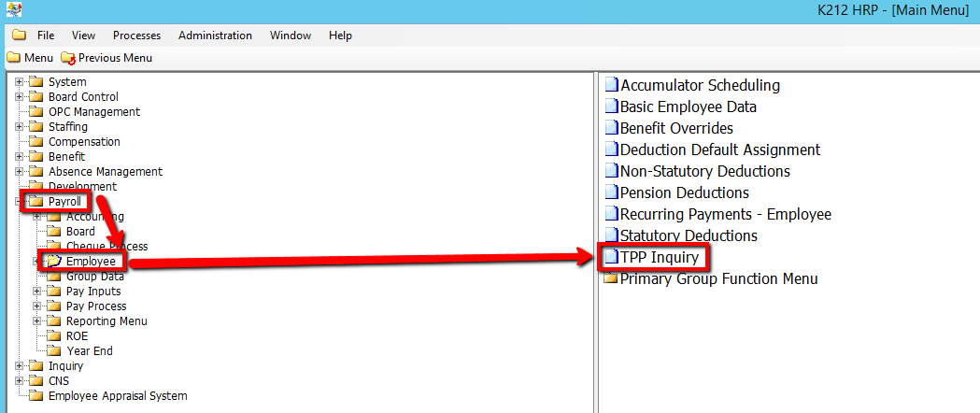Expand the Absence Management node
The width and height of the screenshot is (980, 413).
click(x=19, y=172)
